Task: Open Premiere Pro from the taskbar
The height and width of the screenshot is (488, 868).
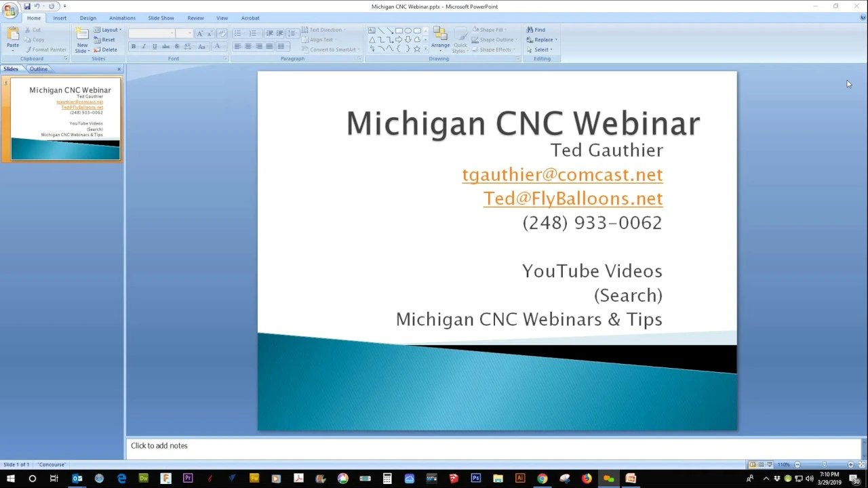Action: pyautogui.click(x=188, y=479)
